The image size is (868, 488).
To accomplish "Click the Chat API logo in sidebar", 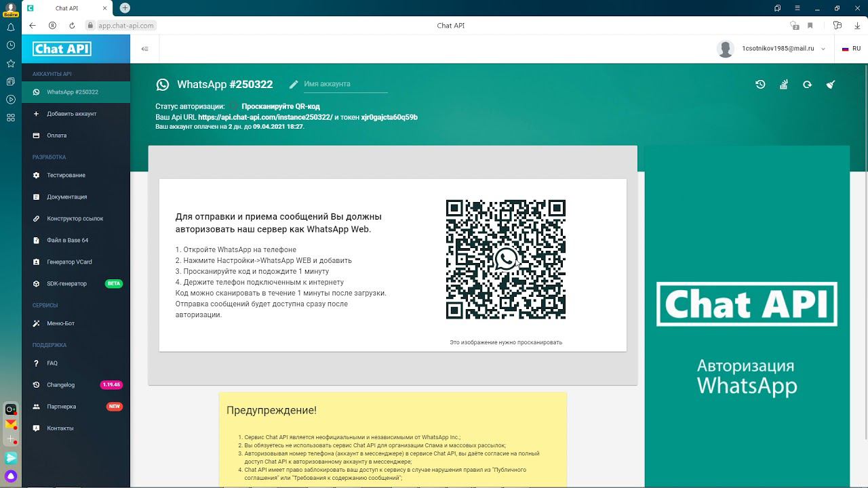I will click(x=62, y=49).
